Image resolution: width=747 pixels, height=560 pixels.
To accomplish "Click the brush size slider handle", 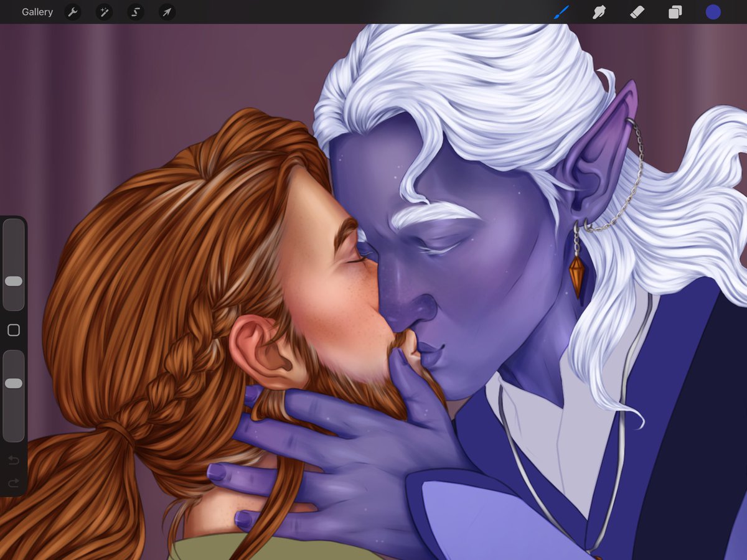I will point(14,281).
